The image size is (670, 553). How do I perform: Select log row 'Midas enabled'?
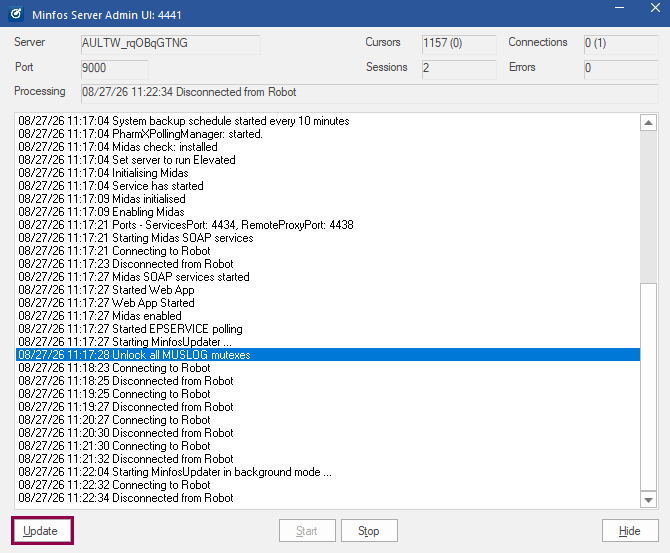328,316
